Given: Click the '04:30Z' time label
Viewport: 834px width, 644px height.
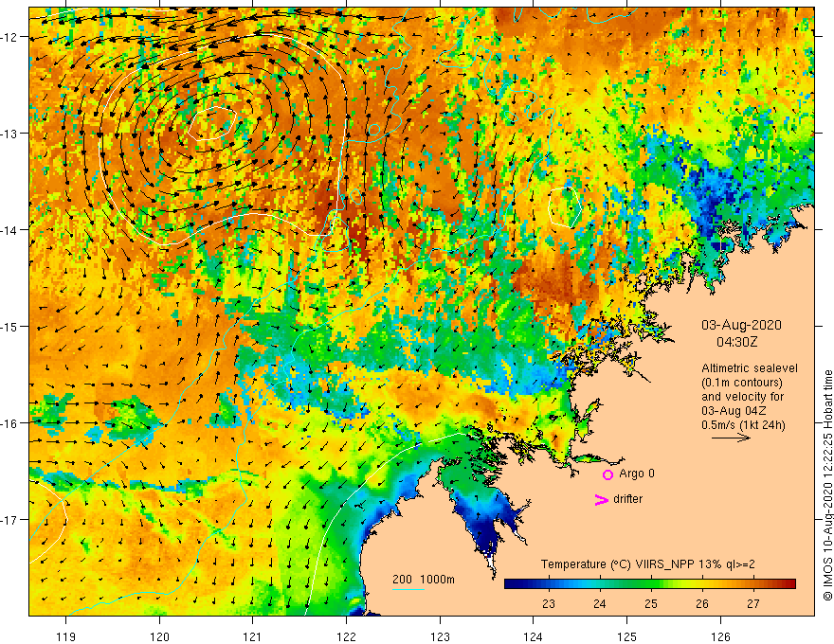Looking at the screenshot, I should point(736,342).
